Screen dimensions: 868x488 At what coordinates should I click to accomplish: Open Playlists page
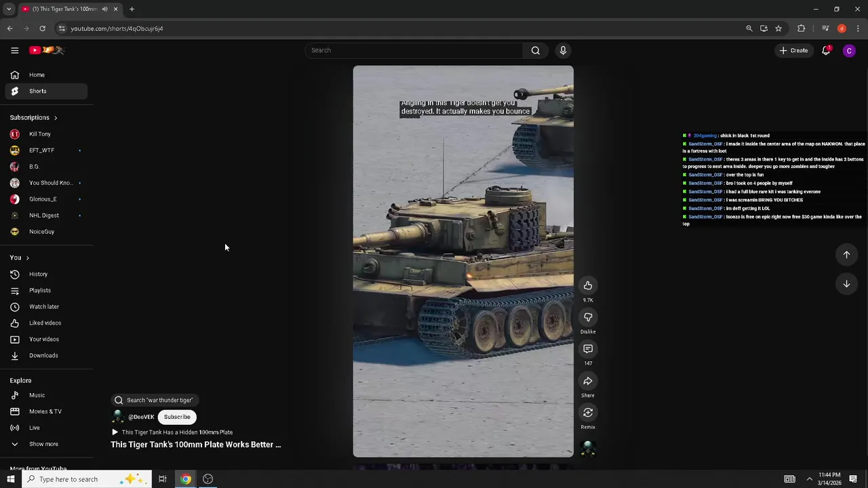pos(46,290)
